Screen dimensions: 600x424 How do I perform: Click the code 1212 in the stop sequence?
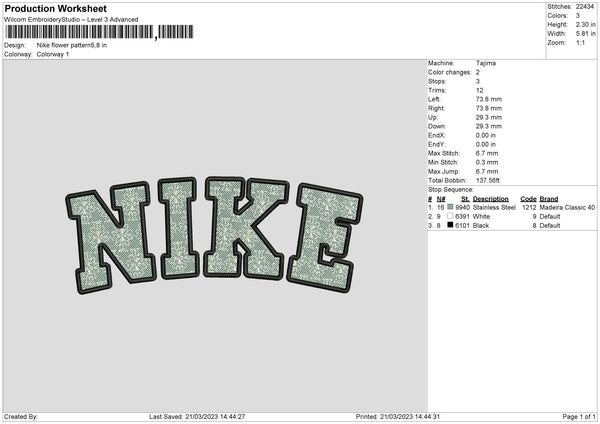529,207
